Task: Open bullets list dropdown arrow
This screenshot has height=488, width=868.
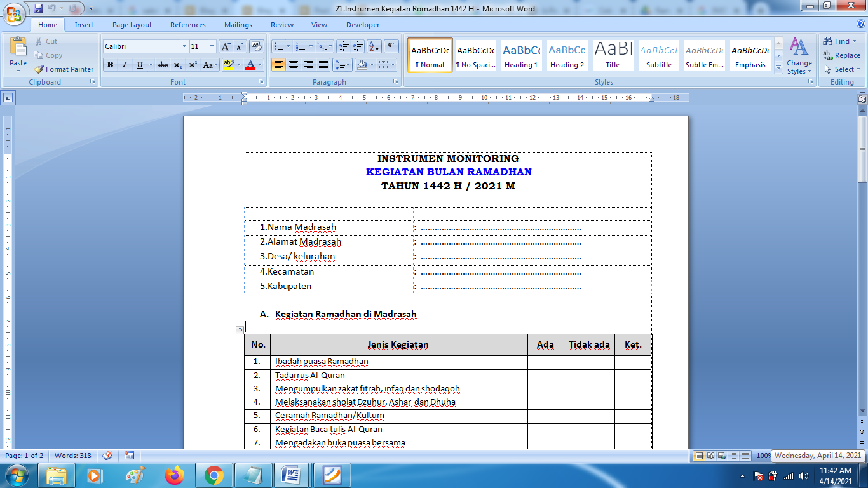Action: click(288, 46)
